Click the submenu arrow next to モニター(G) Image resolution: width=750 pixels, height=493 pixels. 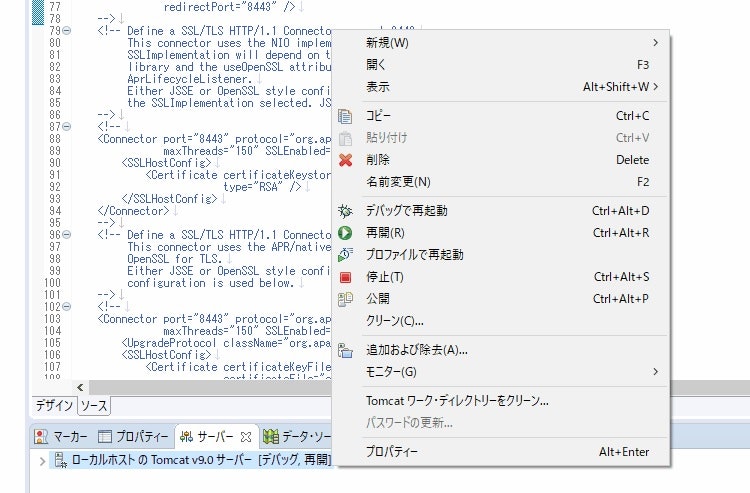click(x=656, y=372)
